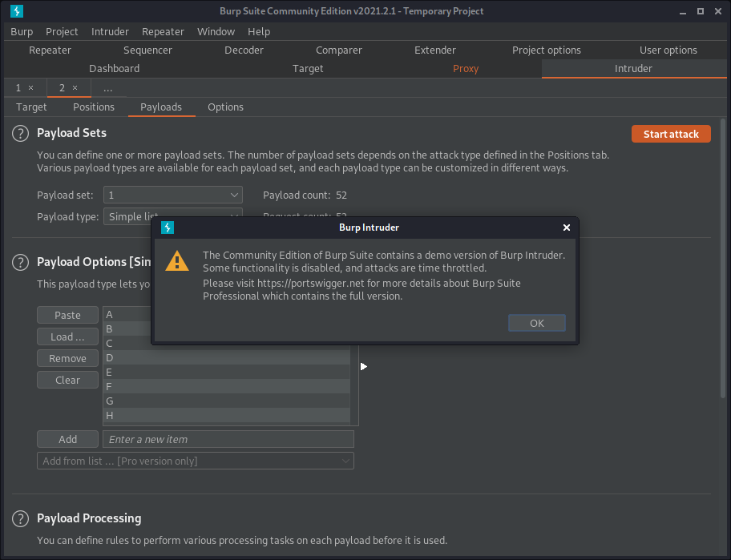This screenshot has width=731, height=560.
Task: Select payload item D in the list
Action: [x=227, y=358]
